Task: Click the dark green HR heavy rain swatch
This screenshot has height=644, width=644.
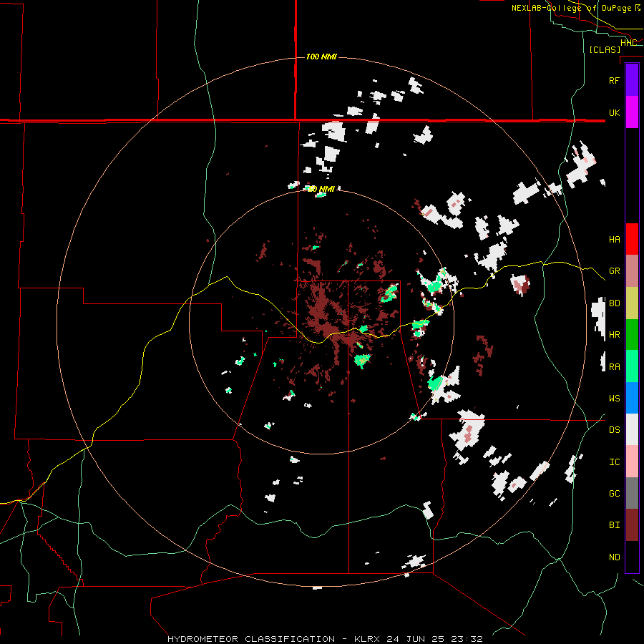Action: pos(632,335)
